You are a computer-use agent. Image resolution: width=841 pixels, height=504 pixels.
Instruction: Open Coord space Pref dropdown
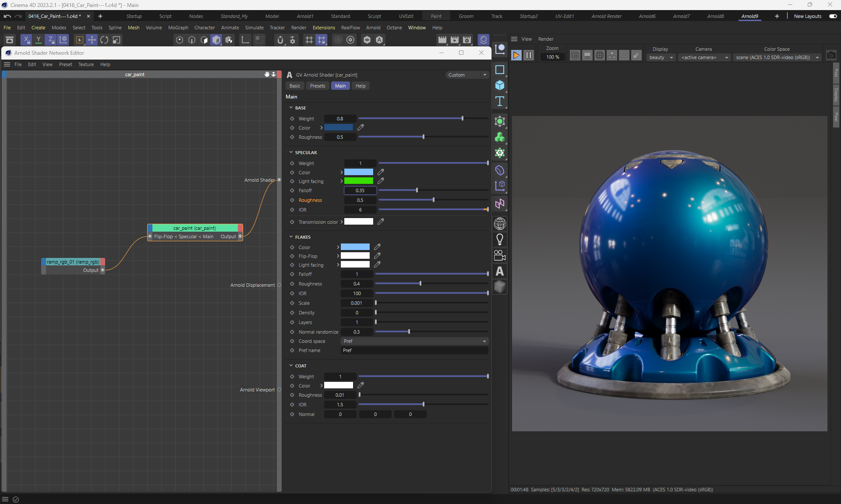[414, 341]
